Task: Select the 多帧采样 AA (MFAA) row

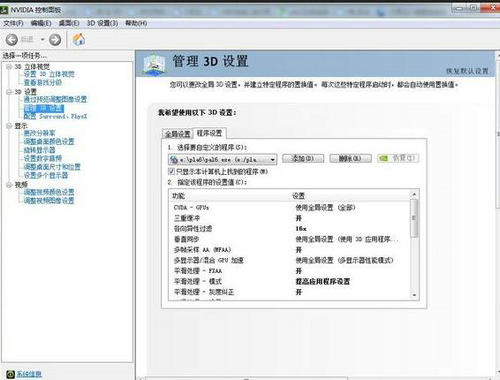Action: click(290, 250)
